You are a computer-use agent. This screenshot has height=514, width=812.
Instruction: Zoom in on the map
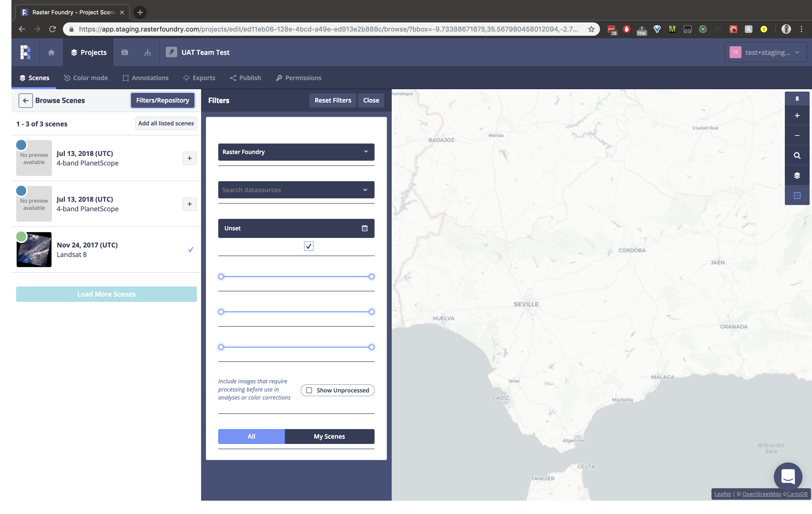797,115
